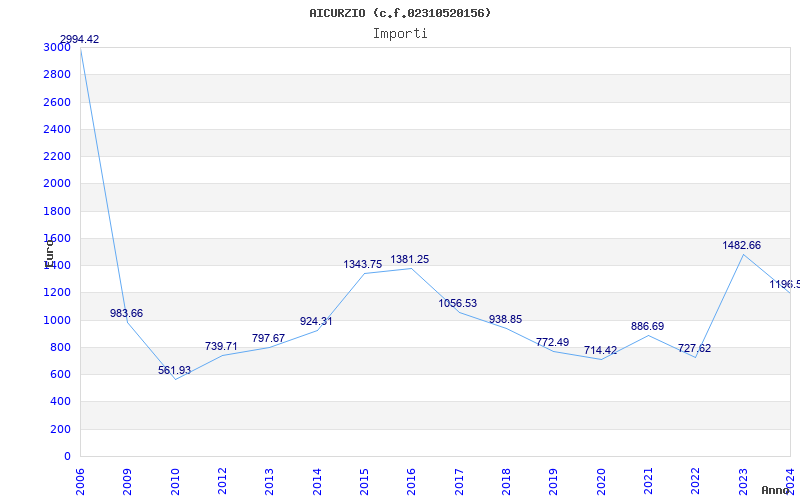Select the 1482.66 data label

click(741, 245)
